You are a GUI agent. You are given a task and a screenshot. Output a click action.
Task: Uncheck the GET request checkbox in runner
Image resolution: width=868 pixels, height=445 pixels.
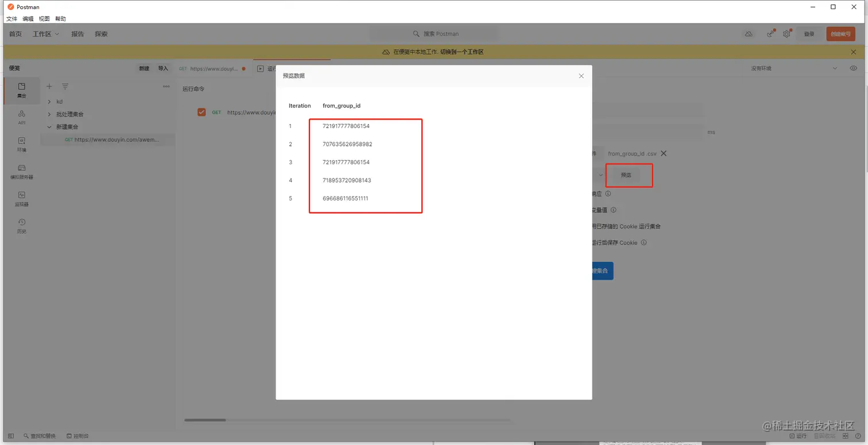tap(201, 112)
